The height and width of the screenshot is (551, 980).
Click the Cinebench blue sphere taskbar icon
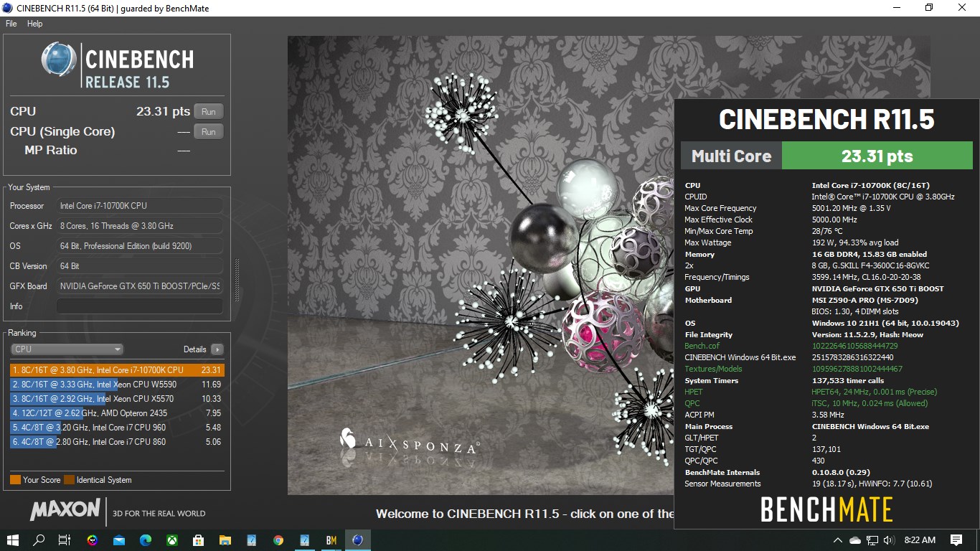tap(358, 540)
